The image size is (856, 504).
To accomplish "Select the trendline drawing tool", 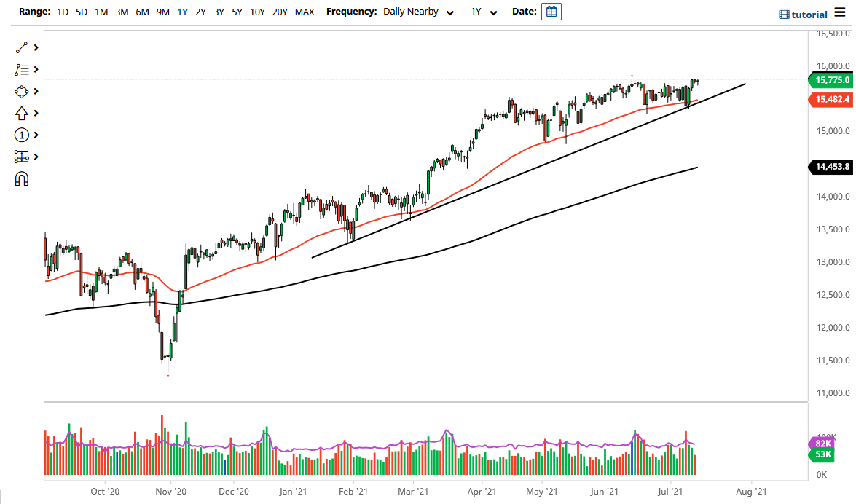I will pos(20,47).
